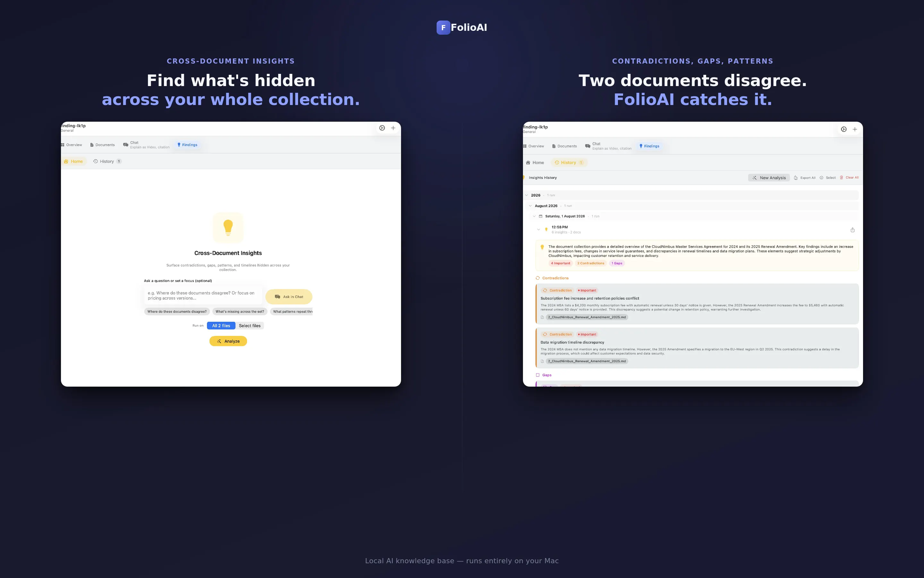Choose suggestion 'What's missing across the set?'

240,311
